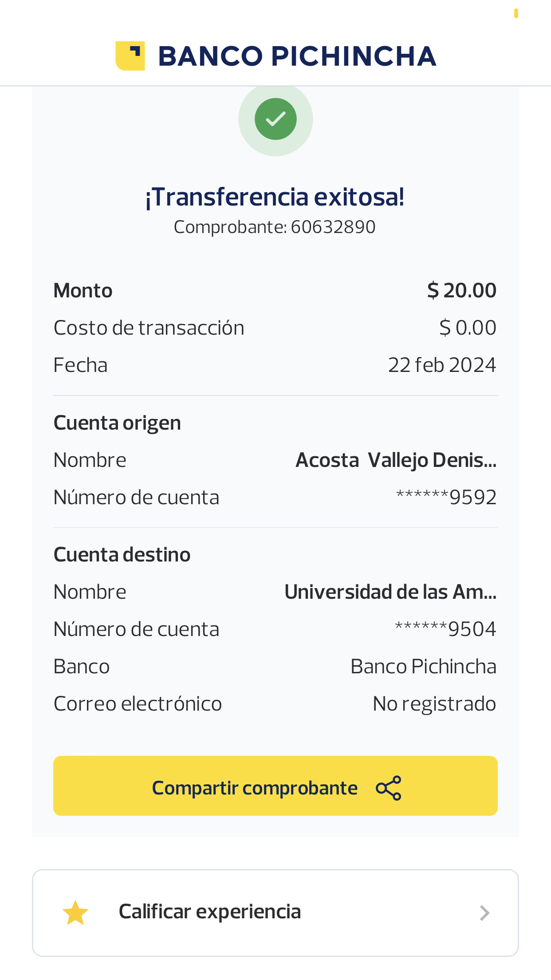Viewport: 551px width, 980px height.
Task: Click the destination account number ending 9504
Action: click(445, 629)
